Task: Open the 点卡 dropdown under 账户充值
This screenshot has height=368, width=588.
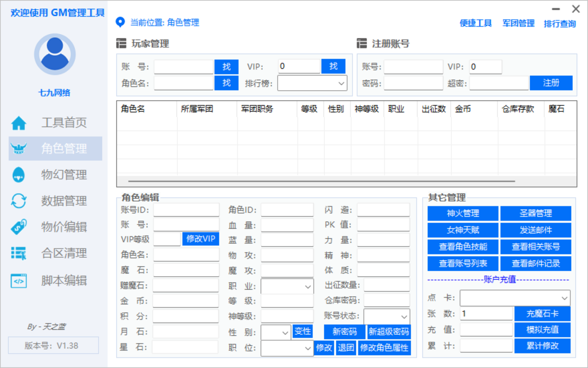Action: pos(514,298)
